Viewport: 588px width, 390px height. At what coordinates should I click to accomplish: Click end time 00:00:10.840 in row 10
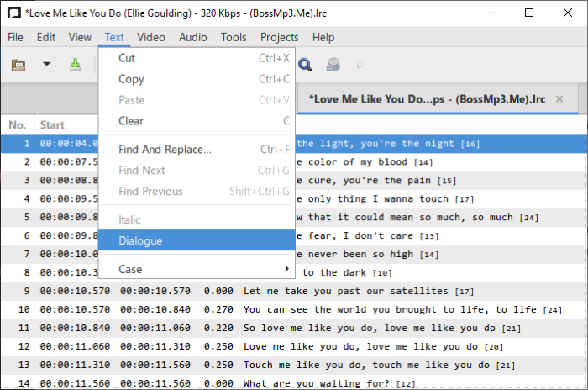click(155, 309)
